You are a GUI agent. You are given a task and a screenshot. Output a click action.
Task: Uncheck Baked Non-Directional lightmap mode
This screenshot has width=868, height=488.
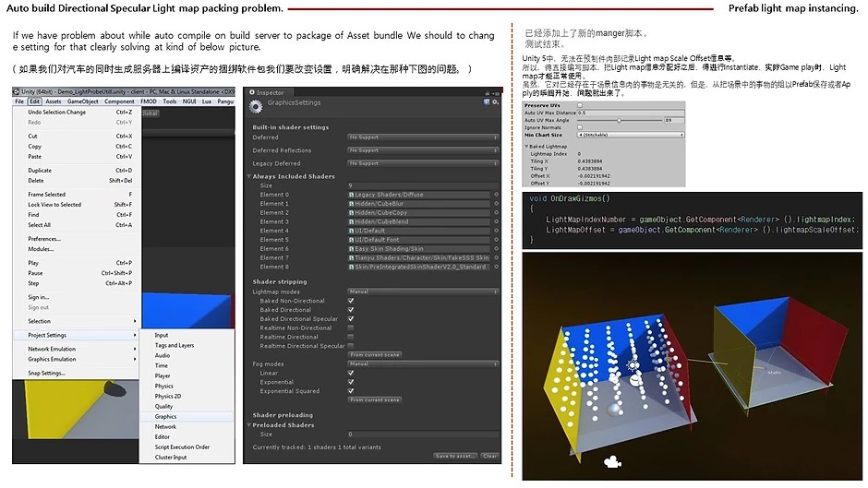point(351,301)
